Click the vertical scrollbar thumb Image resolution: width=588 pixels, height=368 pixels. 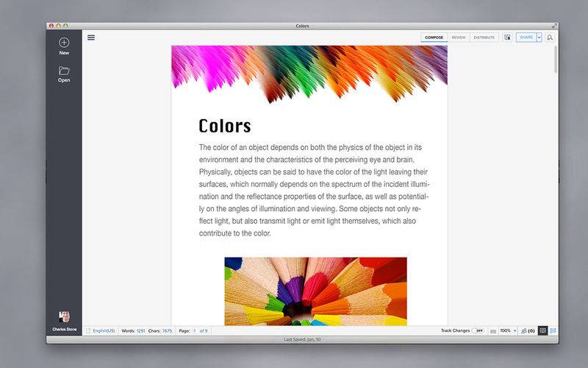tap(556, 60)
